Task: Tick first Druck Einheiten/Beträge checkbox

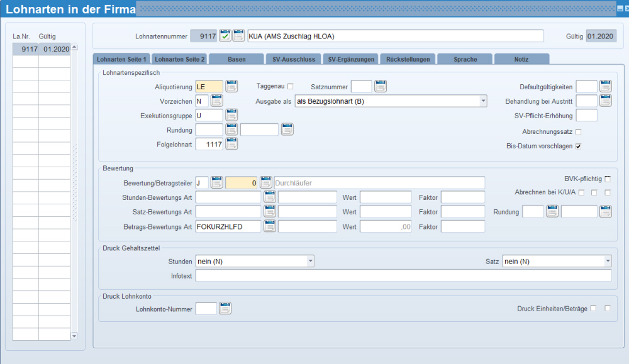Action: [x=593, y=308]
